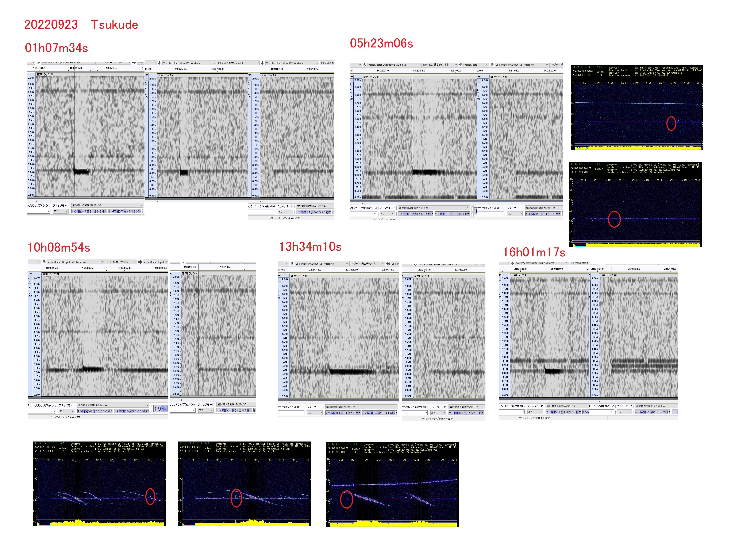This screenshot has width=735, height=560.
Task: Click timeline ruler at 19:08:57.0
Action: pos(124,268)
